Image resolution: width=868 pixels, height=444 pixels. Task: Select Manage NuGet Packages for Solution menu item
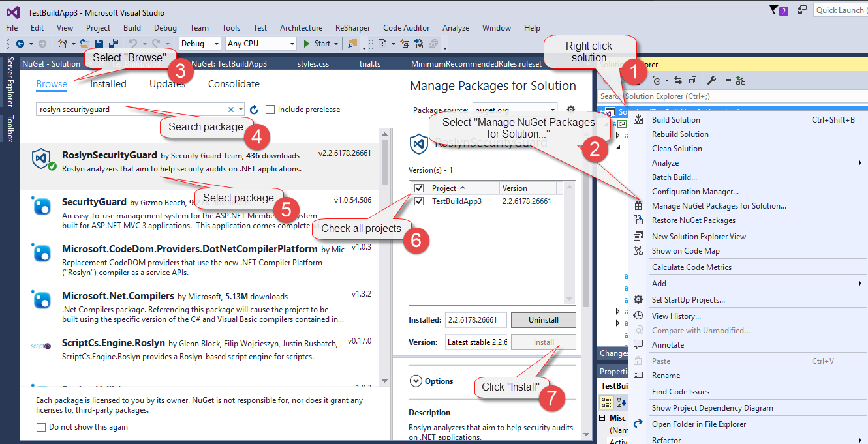[719, 206]
